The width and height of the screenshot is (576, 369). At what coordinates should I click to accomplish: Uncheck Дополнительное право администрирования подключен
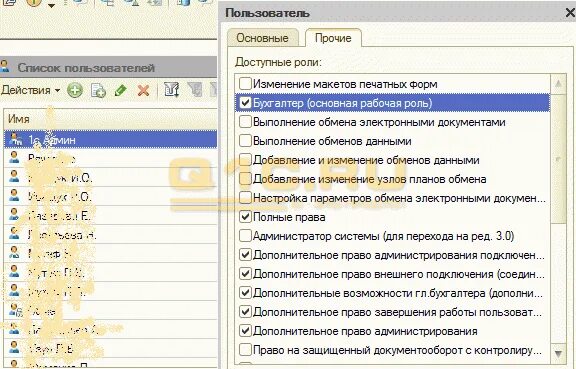tap(245, 255)
